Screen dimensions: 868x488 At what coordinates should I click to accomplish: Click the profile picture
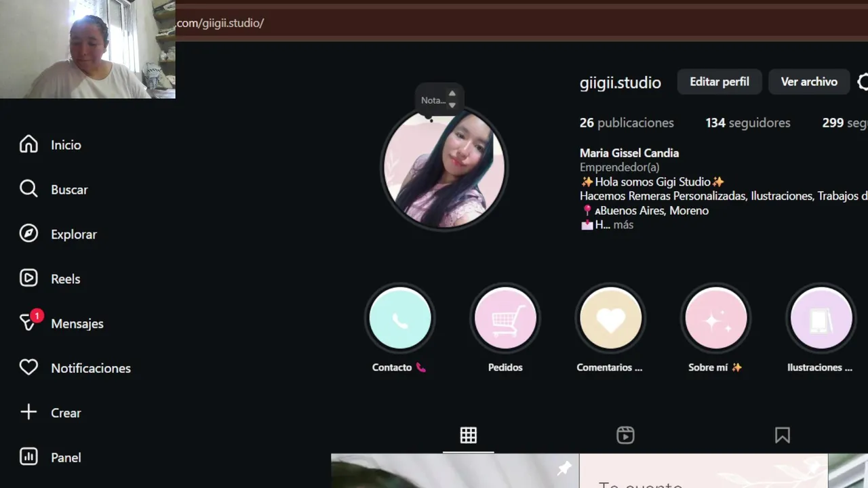tap(443, 169)
